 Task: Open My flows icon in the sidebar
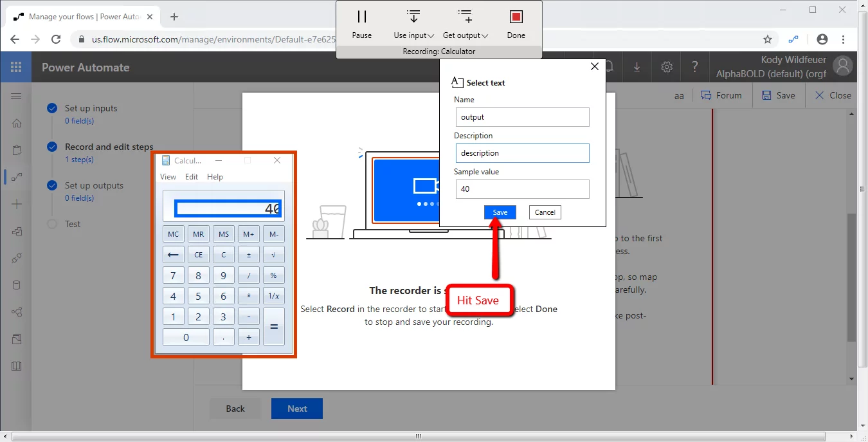pyautogui.click(x=17, y=177)
